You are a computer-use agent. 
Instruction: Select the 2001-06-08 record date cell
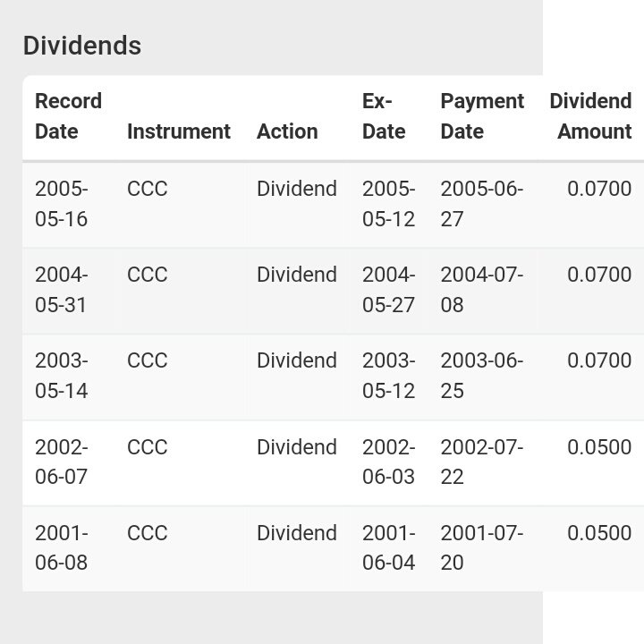coord(62,547)
